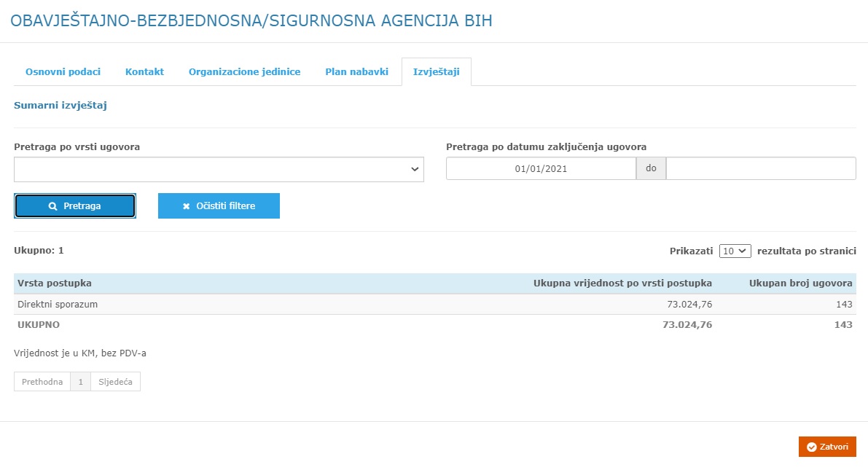
Task: Click the 73.024,76 value in Direktni sporazum row
Action: click(x=689, y=304)
